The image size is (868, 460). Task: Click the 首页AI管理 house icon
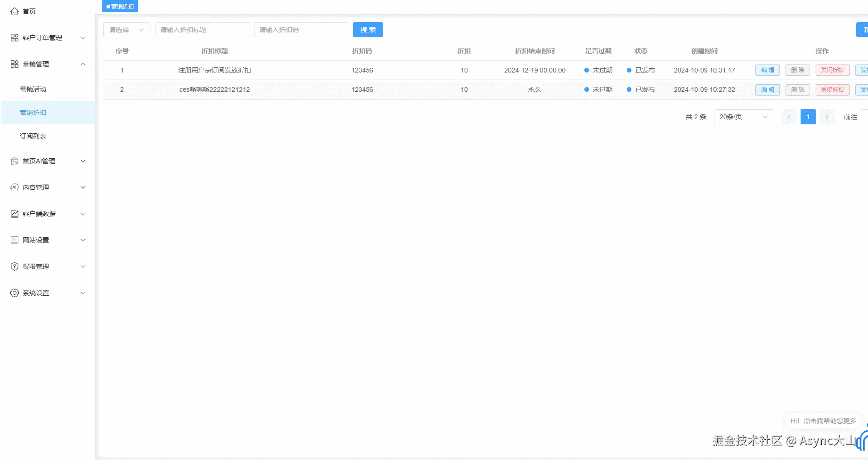coord(15,161)
